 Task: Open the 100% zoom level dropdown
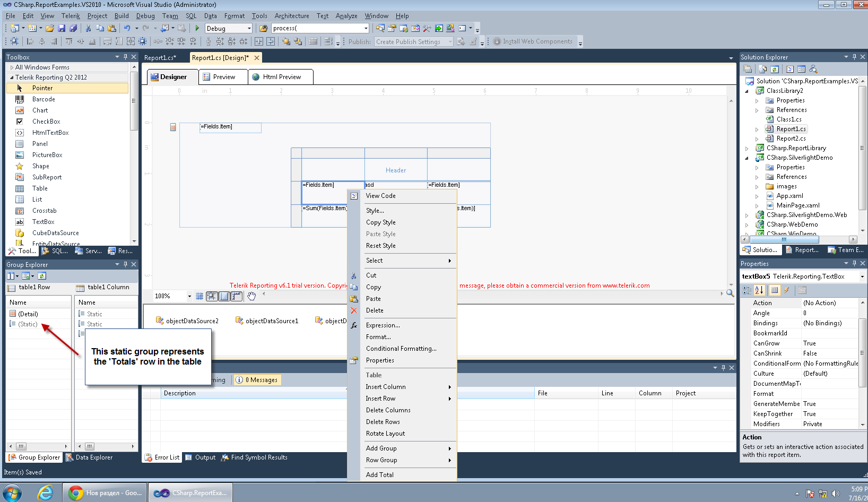pos(189,296)
